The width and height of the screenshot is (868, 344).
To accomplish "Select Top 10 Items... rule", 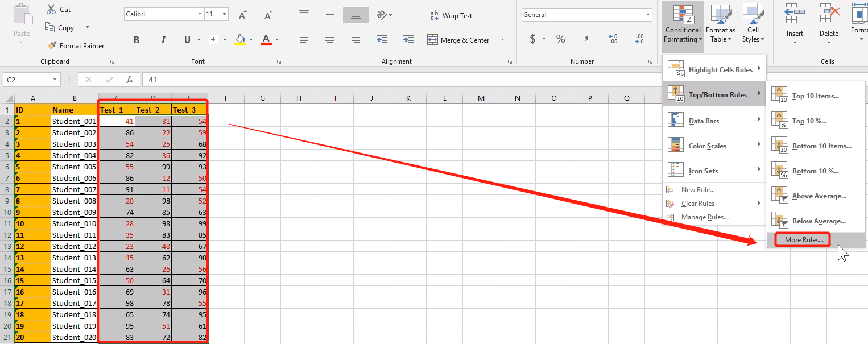I will coord(816,96).
